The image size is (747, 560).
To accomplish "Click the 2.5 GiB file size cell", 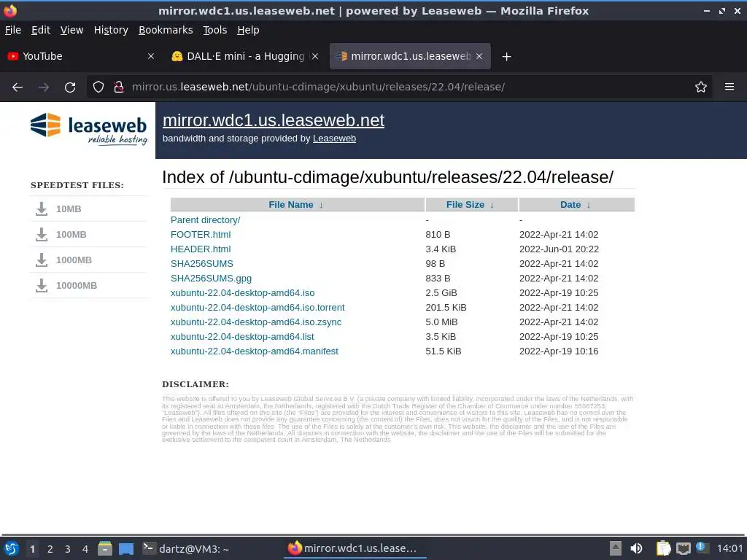I will tap(441, 293).
